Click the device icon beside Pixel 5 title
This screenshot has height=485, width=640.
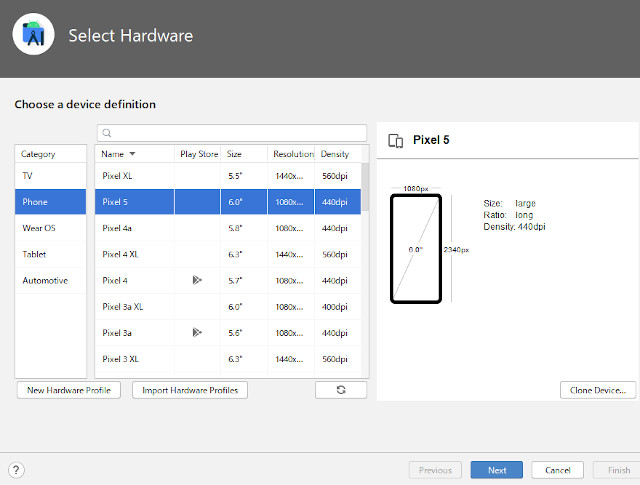pos(396,141)
